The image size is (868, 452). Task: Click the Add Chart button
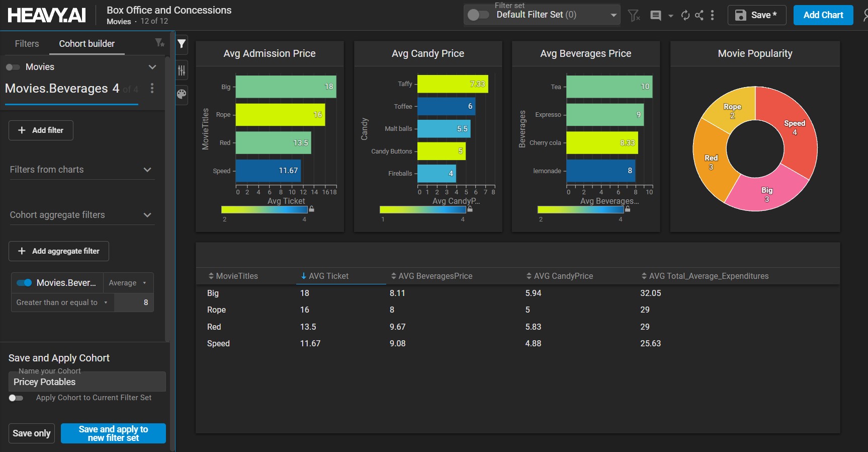[x=823, y=15]
